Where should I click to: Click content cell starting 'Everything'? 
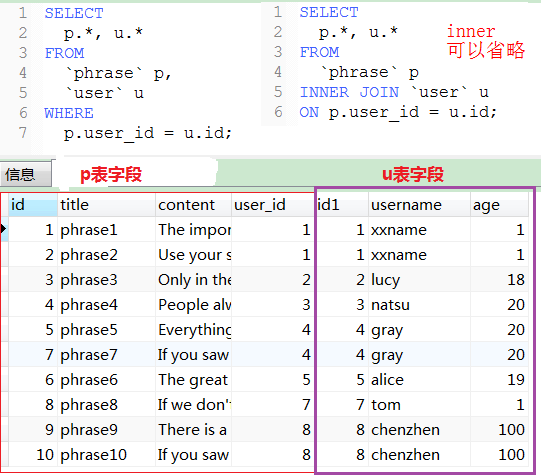(193, 329)
